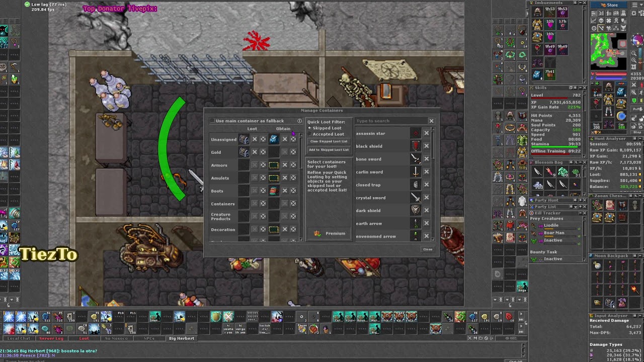Image resolution: width=644 pixels, height=362 pixels.
Task: Switch to the Loot chat tab
Action: [x=84, y=338]
